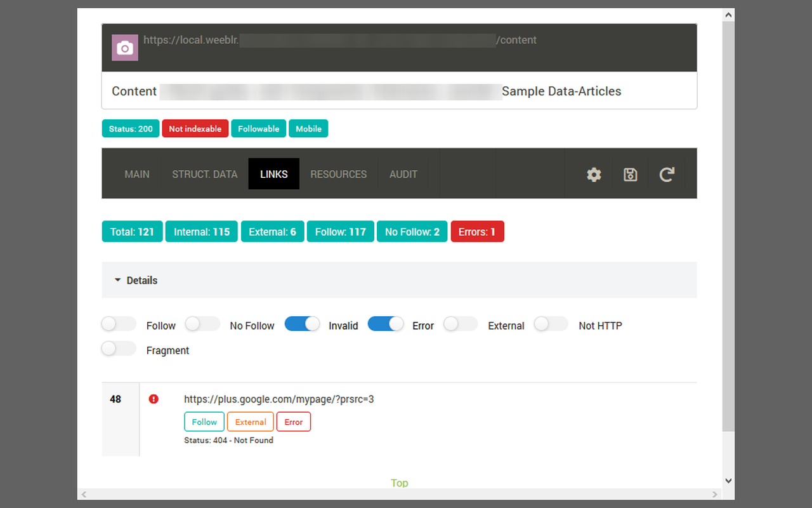
Task: Click red error icon beside link 48
Action: coord(154,399)
